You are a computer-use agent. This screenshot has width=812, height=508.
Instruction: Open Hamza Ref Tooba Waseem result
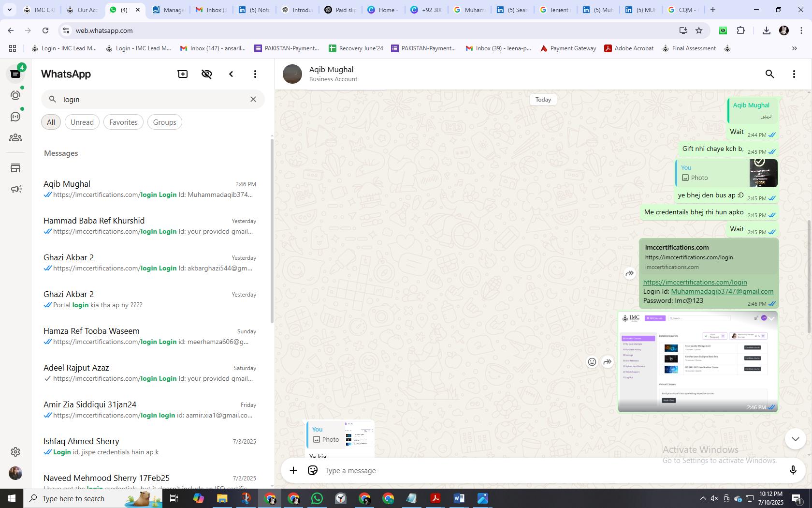[150, 336]
